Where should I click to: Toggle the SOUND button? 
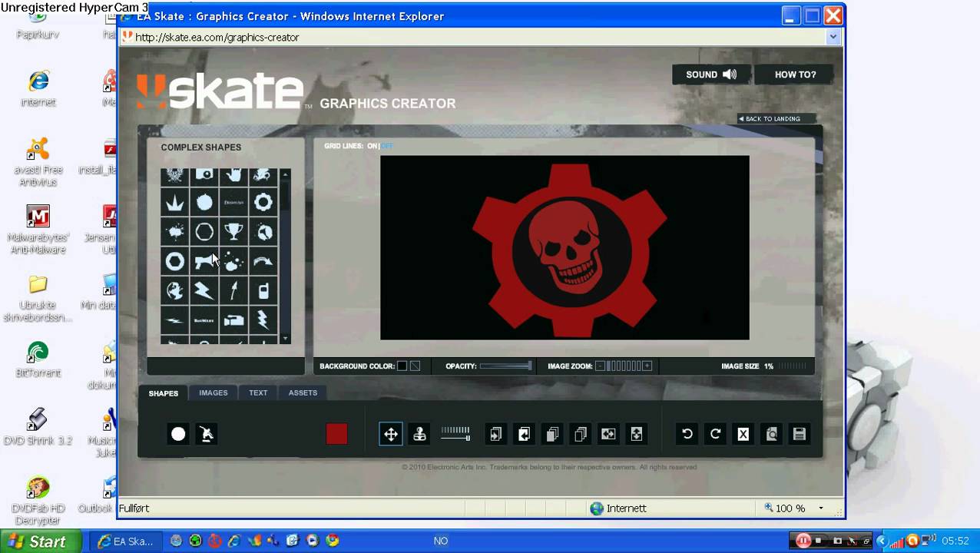[710, 75]
